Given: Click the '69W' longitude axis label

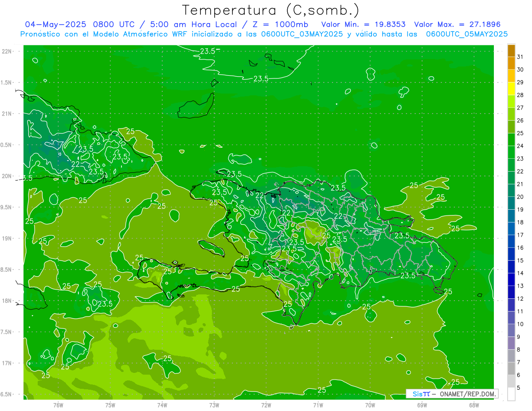Looking at the screenshot, I should pos(422,405).
